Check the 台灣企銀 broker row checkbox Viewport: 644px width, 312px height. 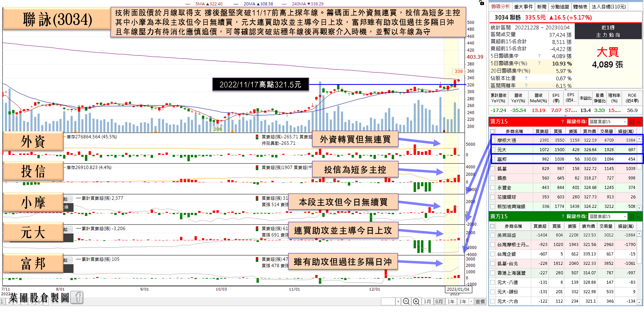click(492, 254)
